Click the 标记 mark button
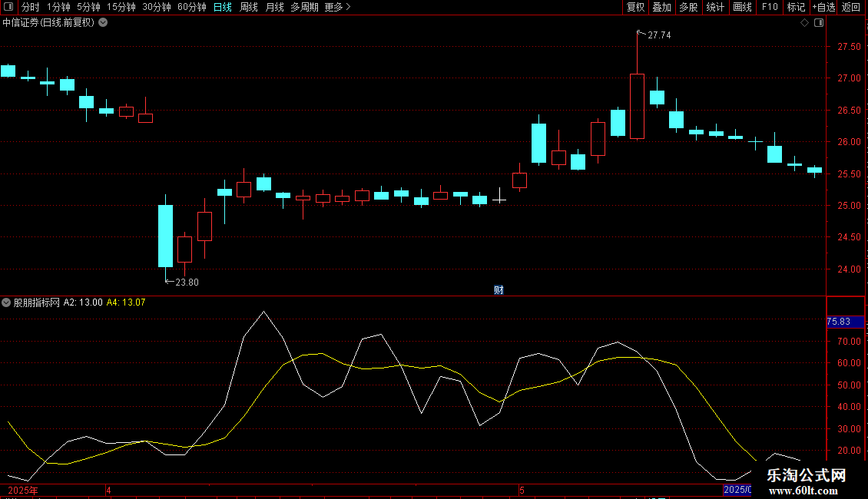Viewport: 868px width, 499px height. (796, 7)
